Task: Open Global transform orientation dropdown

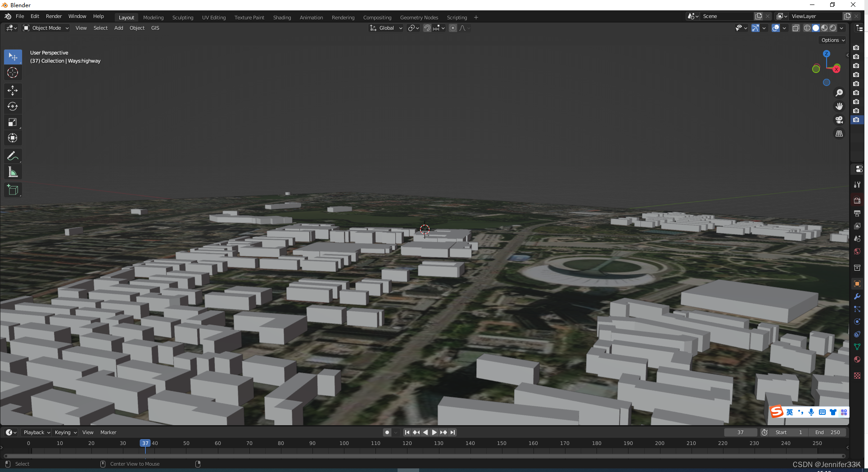Action: [x=386, y=28]
